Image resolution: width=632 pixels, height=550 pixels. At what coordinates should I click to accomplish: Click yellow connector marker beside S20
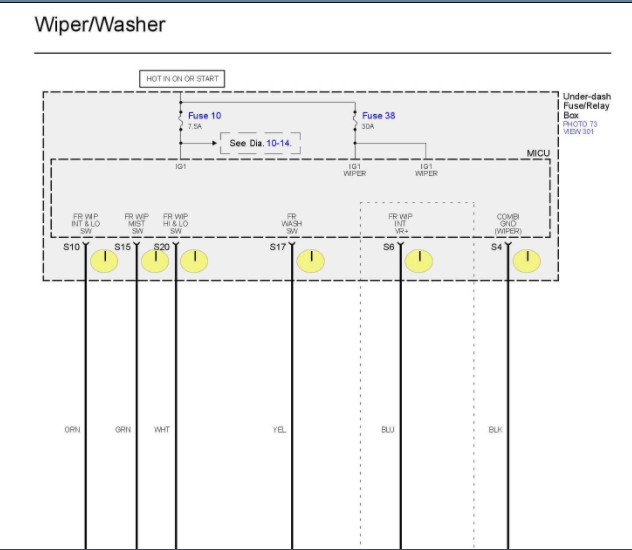coord(194,261)
